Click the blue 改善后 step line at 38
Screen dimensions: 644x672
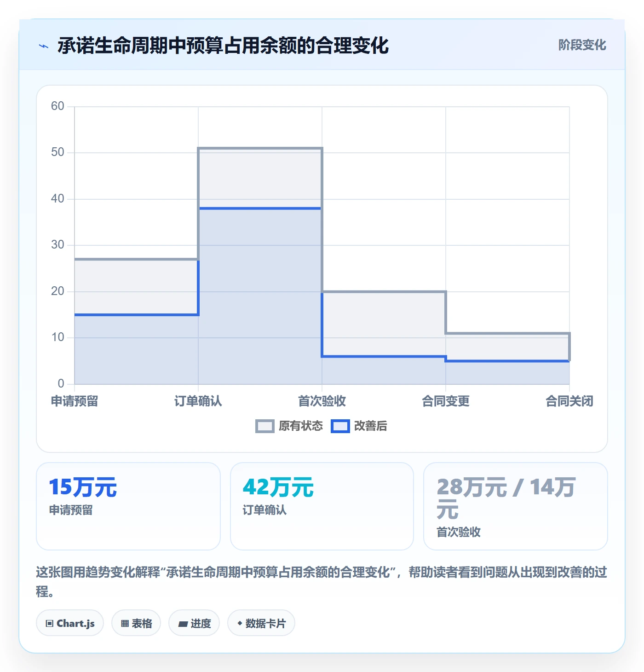coord(260,209)
